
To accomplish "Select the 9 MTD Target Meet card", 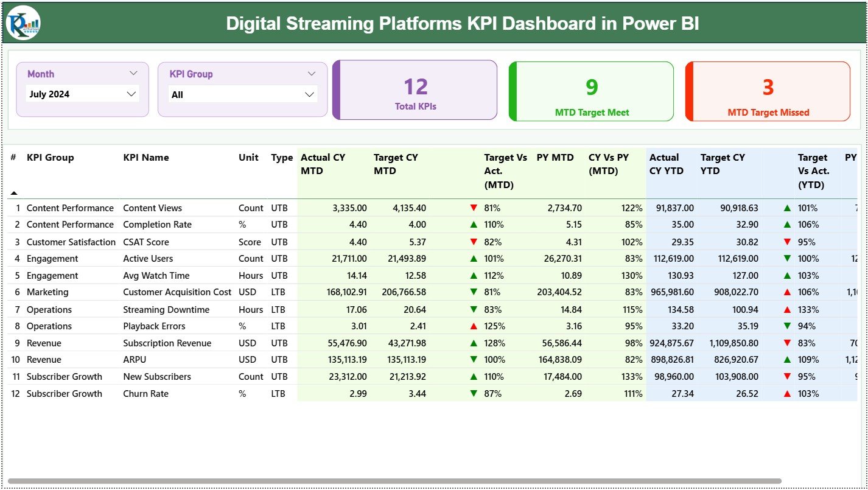I will point(590,91).
